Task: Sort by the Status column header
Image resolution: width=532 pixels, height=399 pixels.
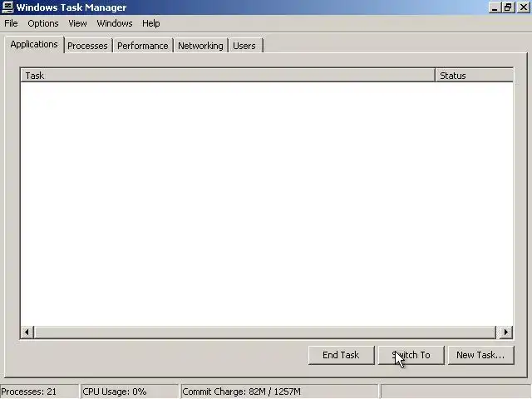Action: pyautogui.click(x=475, y=76)
